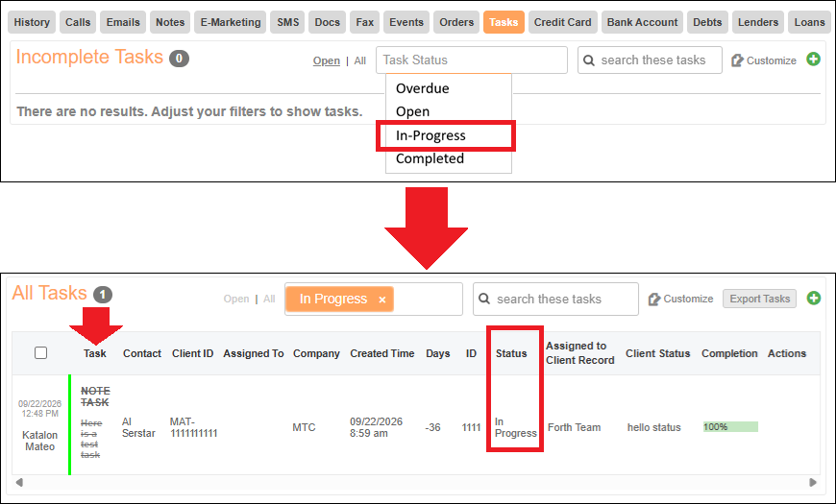836x504 pixels.
Task: Open the Notes tab
Action: tap(170, 22)
